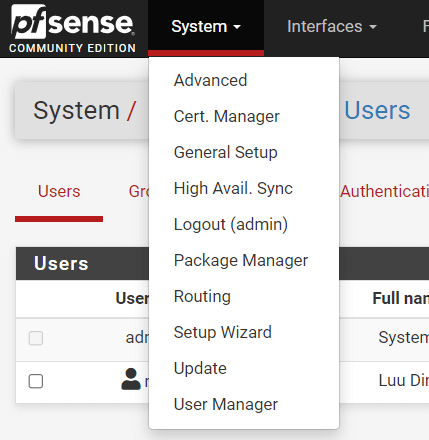The height and width of the screenshot is (440, 429).
Task: Click the blue Users breadcrumb link
Action: (377, 110)
